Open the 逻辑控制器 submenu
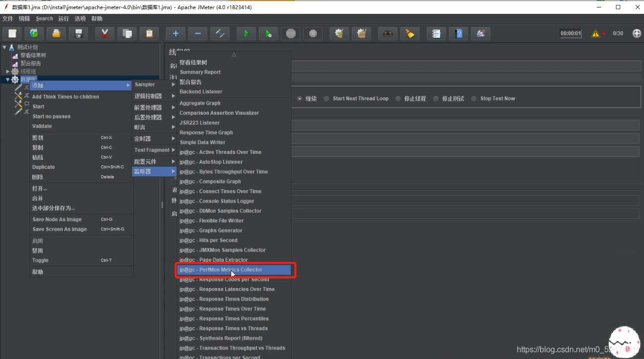 point(155,96)
